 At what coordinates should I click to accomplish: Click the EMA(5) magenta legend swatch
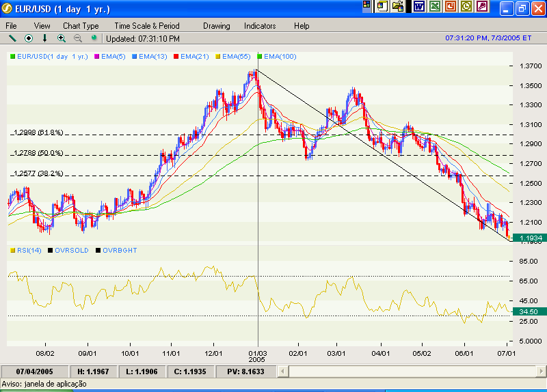[x=97, y=57]
